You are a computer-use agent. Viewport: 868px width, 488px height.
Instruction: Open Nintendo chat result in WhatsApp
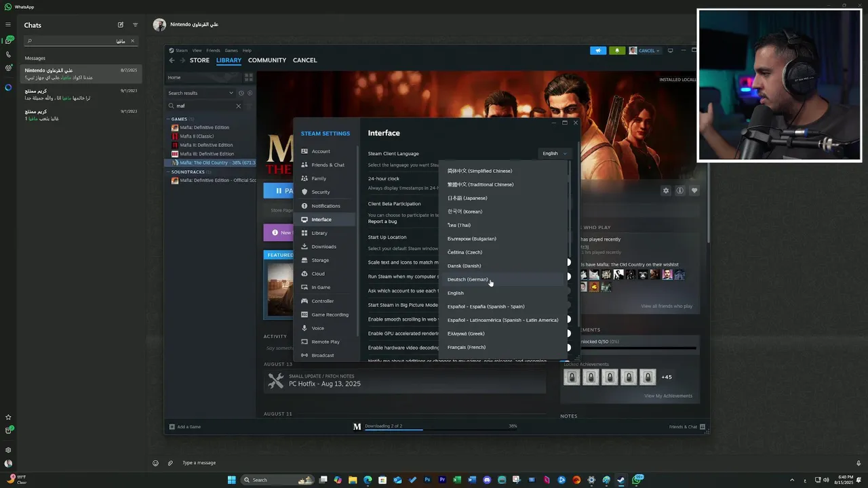(81, 74)
